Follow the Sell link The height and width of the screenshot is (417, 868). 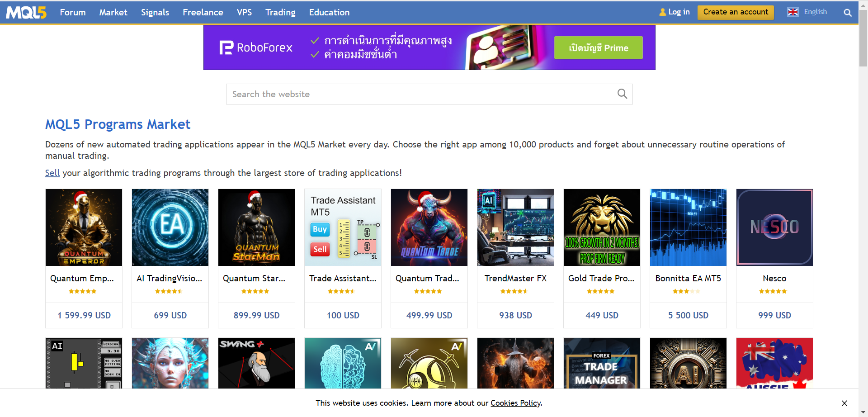pyautogui.click(x=52, y=173)
